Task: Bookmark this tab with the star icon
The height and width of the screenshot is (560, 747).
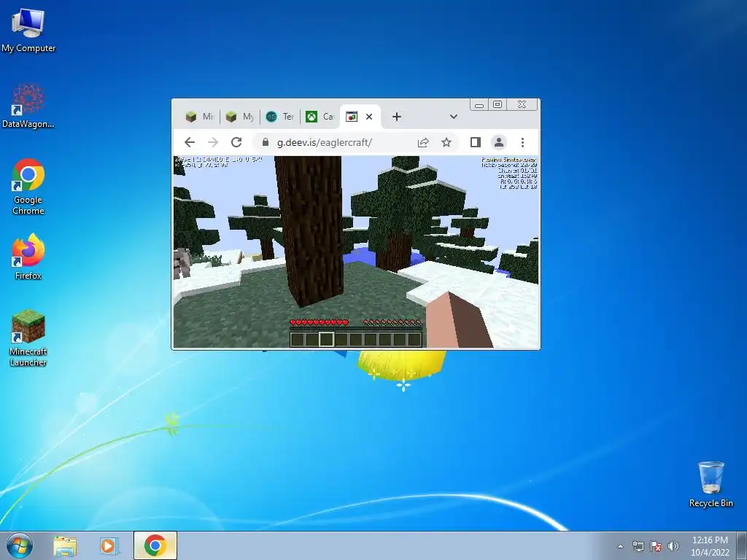Action: tap(446, 142)
